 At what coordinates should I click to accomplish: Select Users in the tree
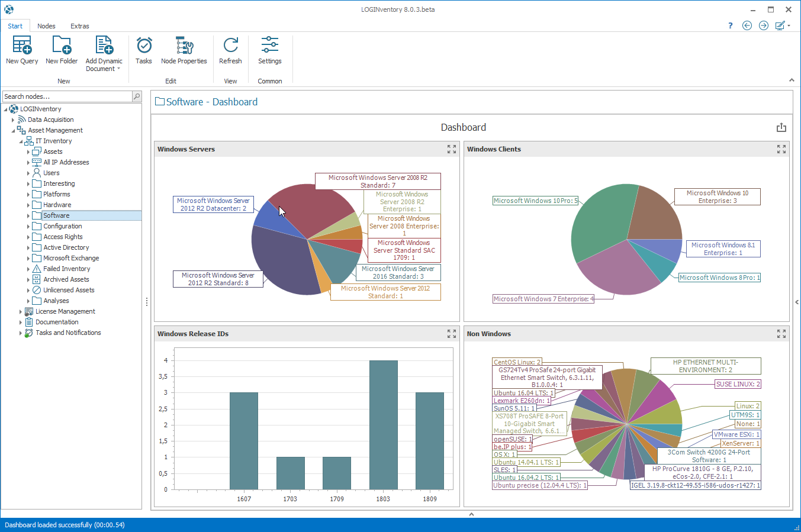tap(52, 173)
